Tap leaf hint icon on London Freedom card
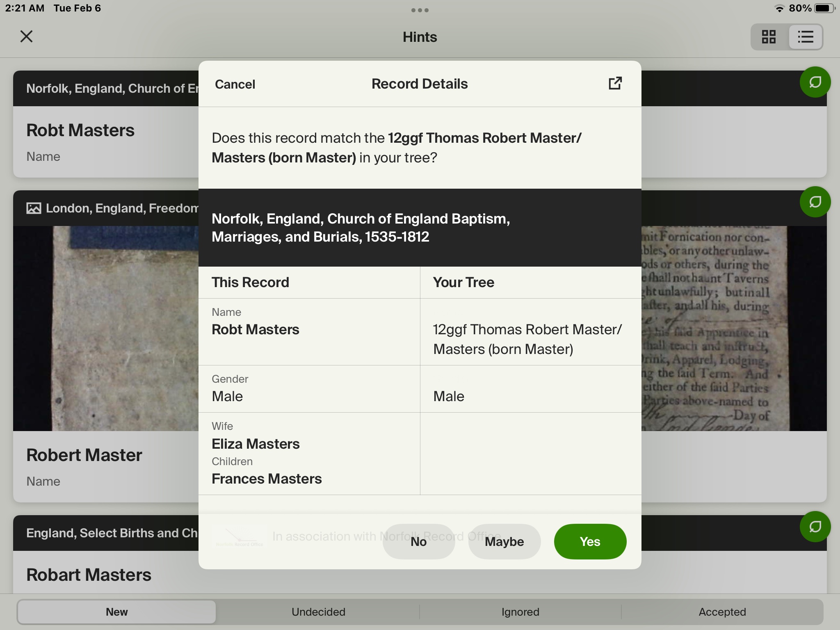 815,202
